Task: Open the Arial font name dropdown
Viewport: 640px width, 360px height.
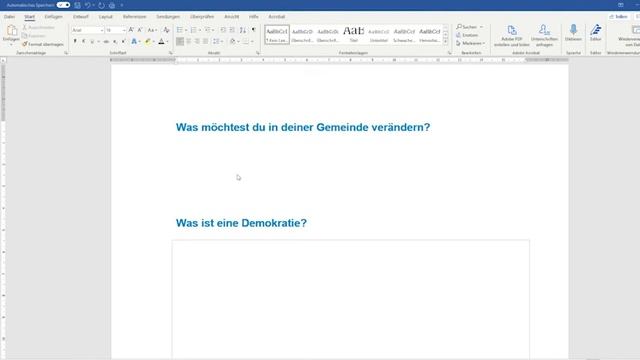Action: coord(102,30)
